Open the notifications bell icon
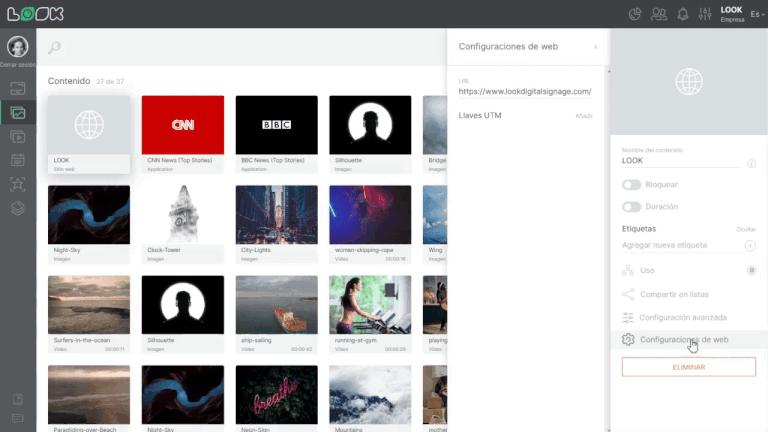 click(x=683, y=14)
